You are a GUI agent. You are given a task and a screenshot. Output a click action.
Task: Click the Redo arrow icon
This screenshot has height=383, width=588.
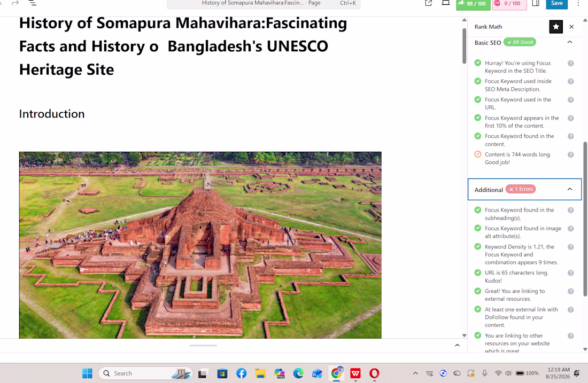click(x=16, y=3)
